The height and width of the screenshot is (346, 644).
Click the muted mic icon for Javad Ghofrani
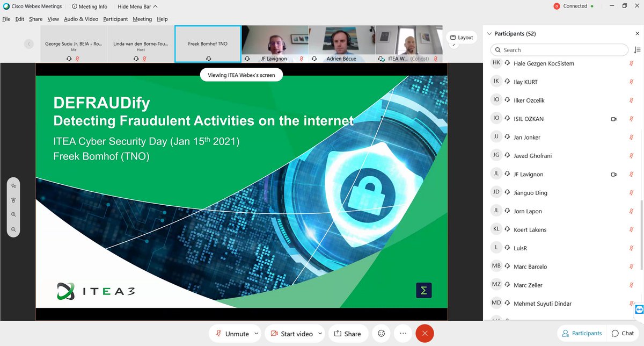coord(632,156)
